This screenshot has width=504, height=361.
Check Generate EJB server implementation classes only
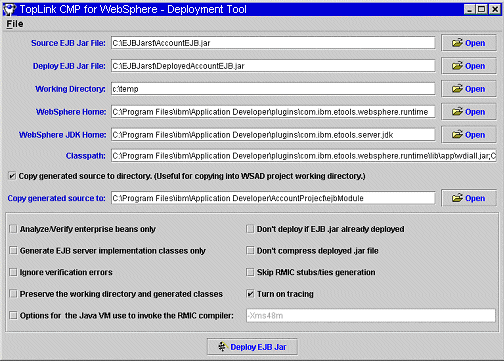click(x=13, y=251)
